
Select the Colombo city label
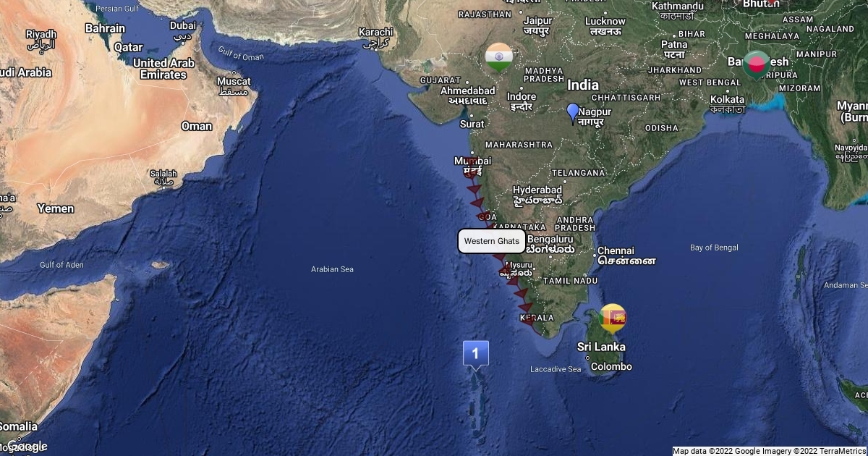point(611,366)
